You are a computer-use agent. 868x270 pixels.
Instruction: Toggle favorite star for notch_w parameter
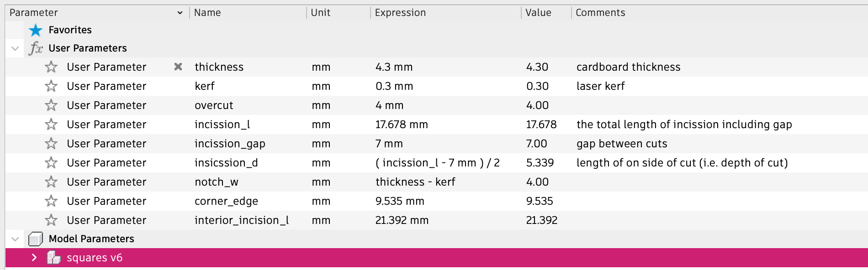point(51,182)
